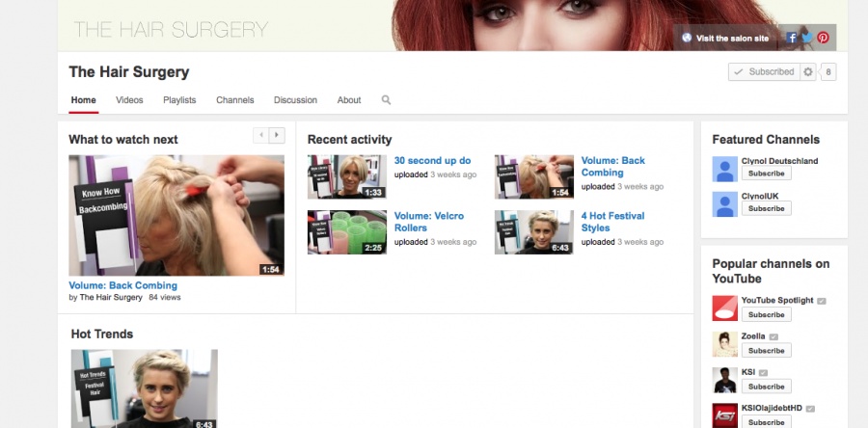Subscribe to KSI
This screenshot has width=868, height=428.
pyautogui.click(x=766, y=387)
